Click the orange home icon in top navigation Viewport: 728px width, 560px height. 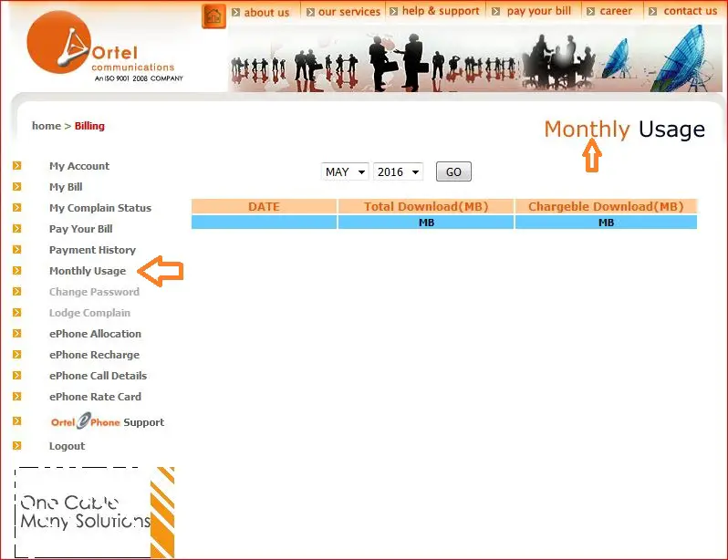(213, 16)
